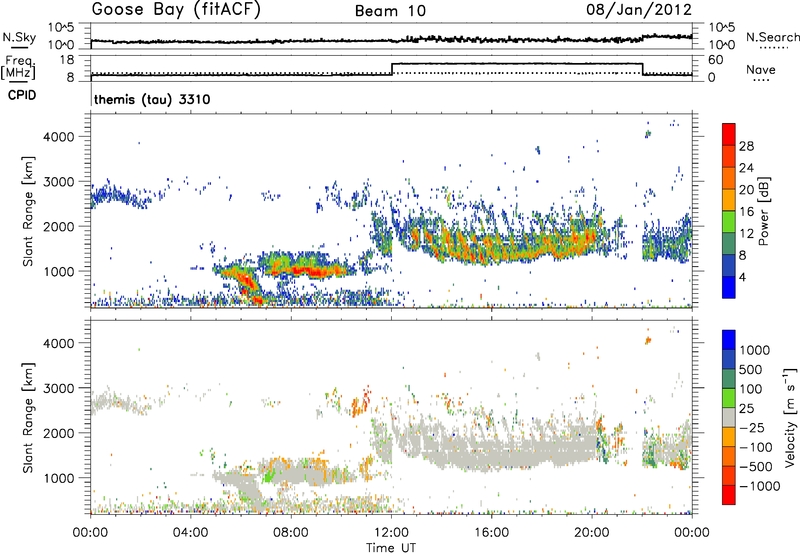The image size is (800, 554).
Task: Click the 'CPID' label
Action: click(x=22, y=95)
